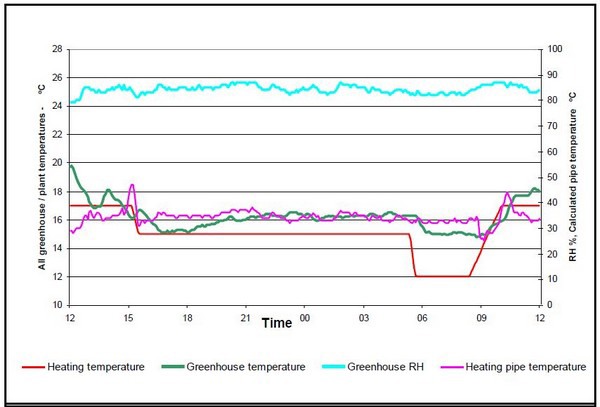This screenshot has height=407, width=600.
Task: Click the "Time" x-axis title
Action: coord(277,324)
